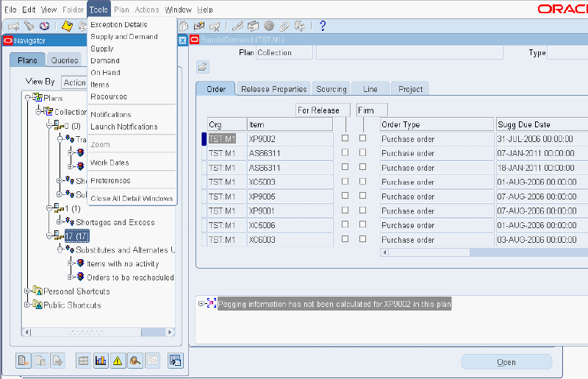Screen dimensions: 588x379
Task: Click the Open button
Action: 506,362
